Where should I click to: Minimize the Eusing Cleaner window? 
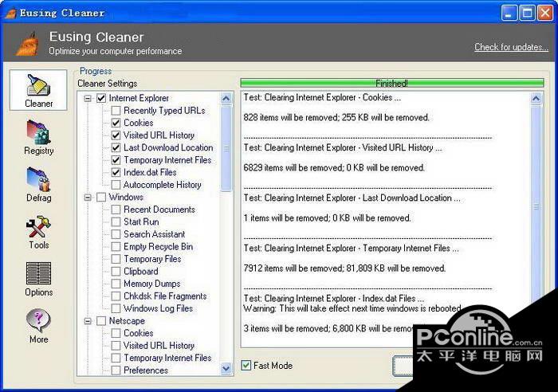509,14
